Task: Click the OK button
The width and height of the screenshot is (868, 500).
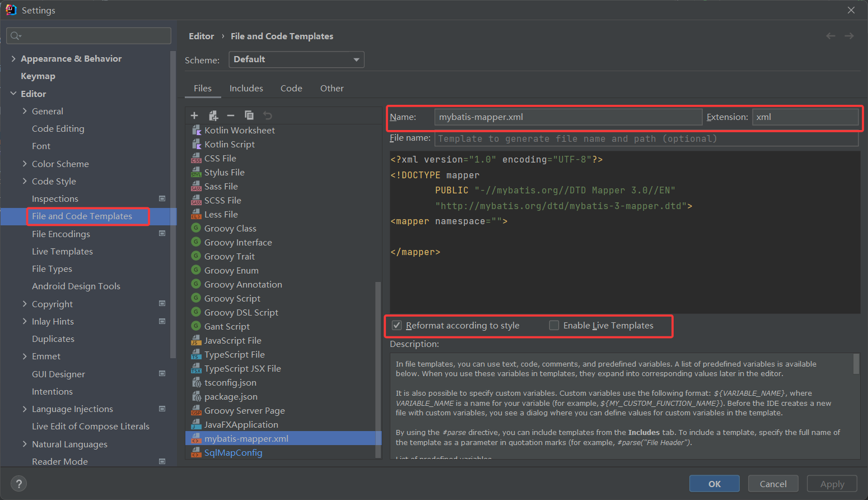Action: pyautogui.click(x=715, y=484)
